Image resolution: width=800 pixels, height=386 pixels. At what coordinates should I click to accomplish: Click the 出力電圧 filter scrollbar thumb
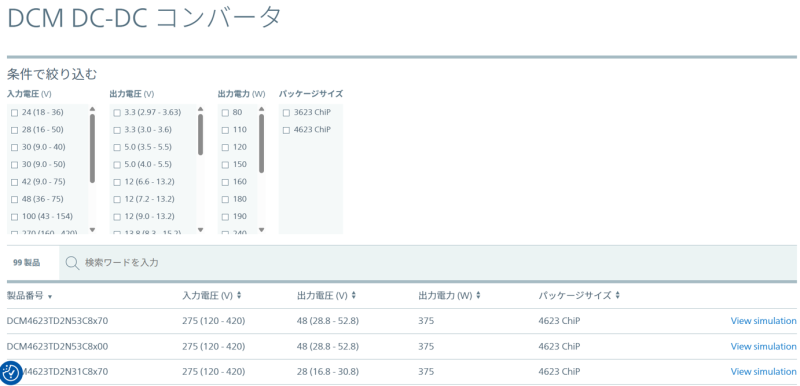[x=201, y=135]
